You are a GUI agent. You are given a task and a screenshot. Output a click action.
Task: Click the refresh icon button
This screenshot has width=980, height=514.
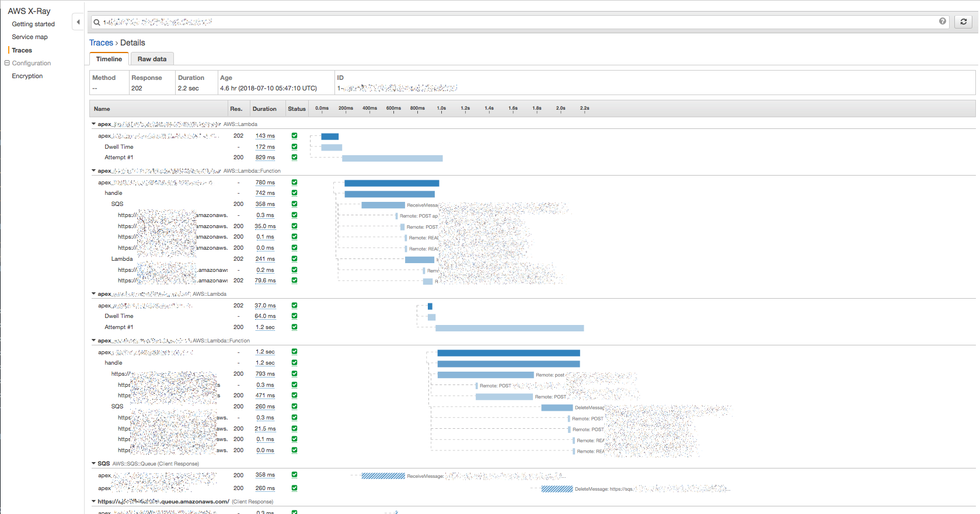tap(963, 22)
